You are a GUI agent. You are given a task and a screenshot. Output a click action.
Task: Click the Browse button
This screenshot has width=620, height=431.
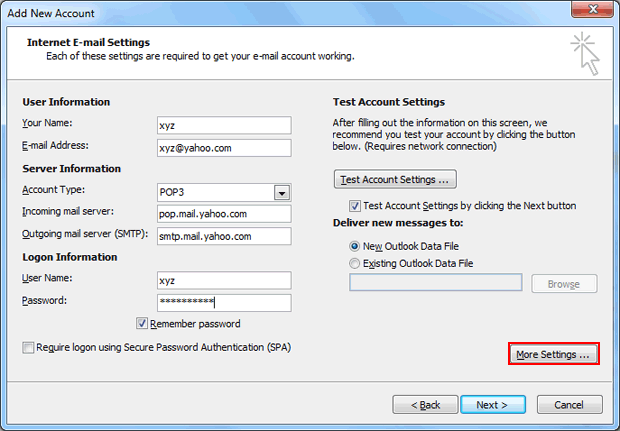(x=564, y=284)
